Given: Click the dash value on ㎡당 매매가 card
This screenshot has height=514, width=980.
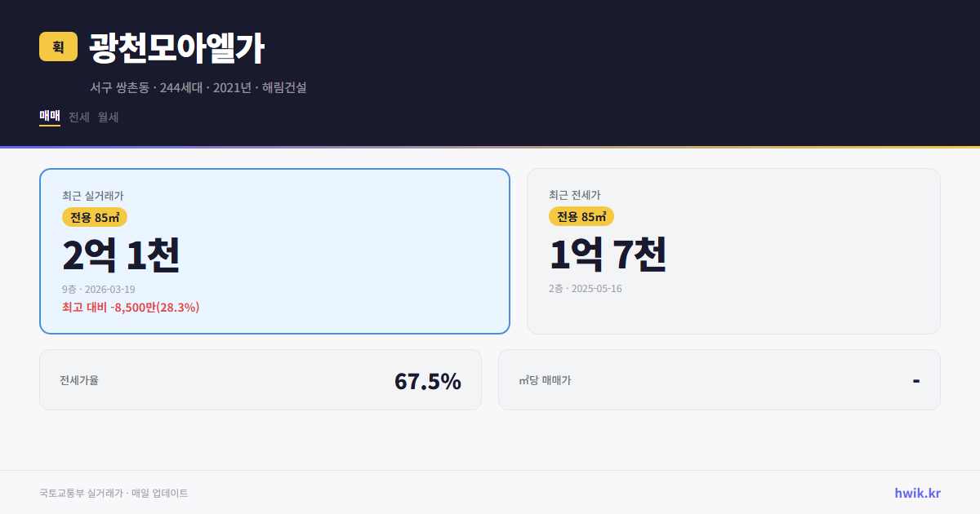Looking at the screenshot, I should click(x=917, y=379).
